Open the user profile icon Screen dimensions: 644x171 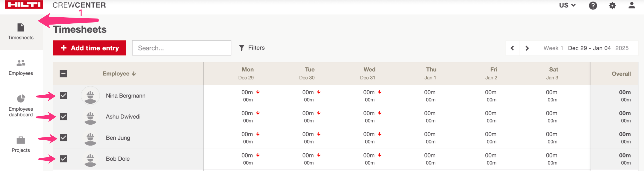click(632, 5)
